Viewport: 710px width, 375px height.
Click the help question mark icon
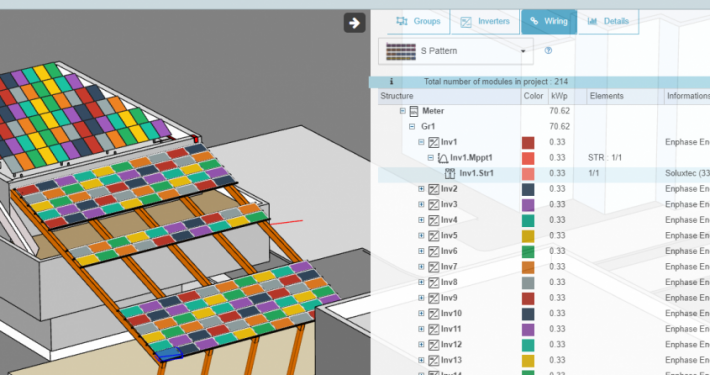coord(548,51)
